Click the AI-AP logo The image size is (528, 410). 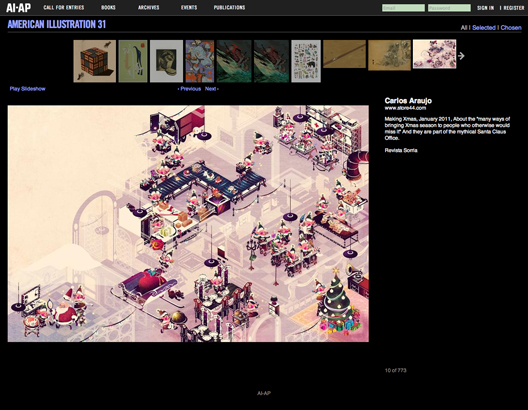coord(18,7)
